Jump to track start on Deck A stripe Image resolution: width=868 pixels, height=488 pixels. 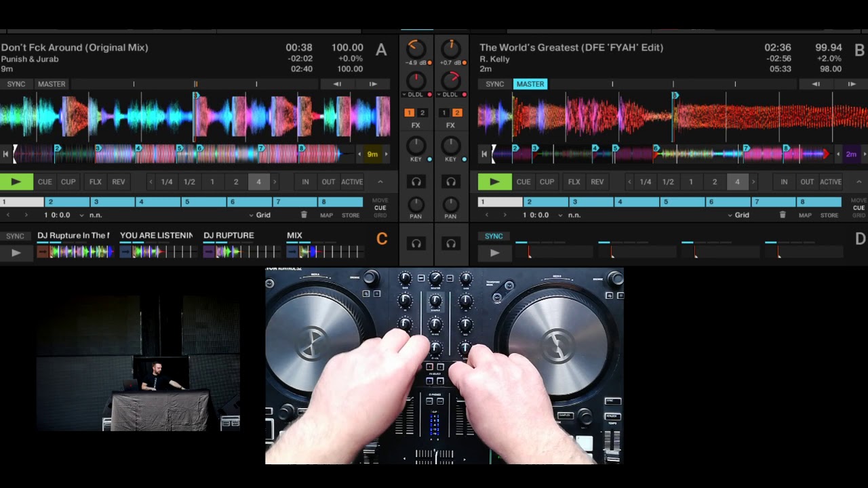(5, 154)
